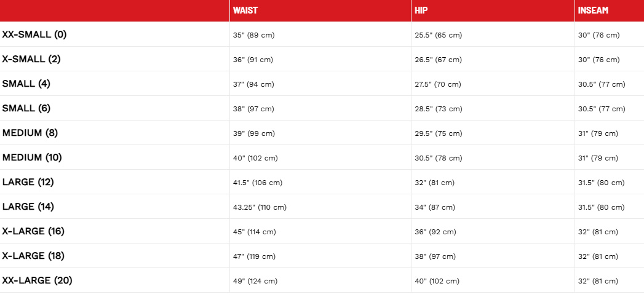Click the LARGE (12) row label

[x=28, y=182]
